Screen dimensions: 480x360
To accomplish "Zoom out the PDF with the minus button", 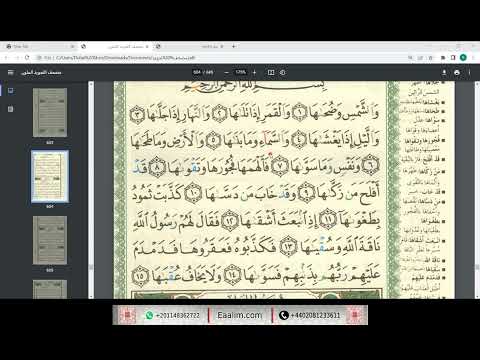I will [x=227, y=72].
